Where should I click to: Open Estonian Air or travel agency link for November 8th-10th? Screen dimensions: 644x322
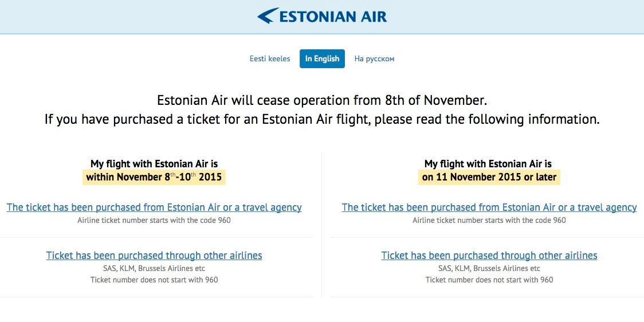pyautogui.click(x=154, y=207)
